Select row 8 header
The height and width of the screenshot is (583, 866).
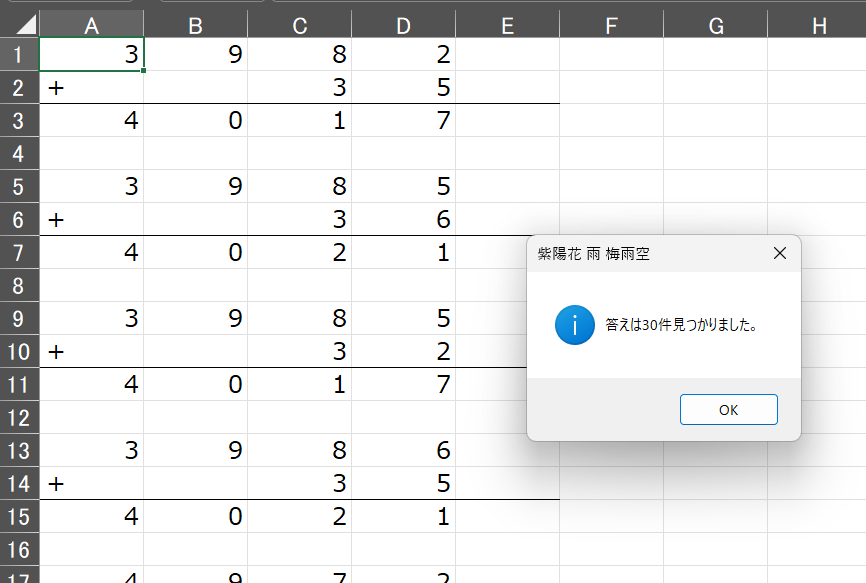click(x=19, y=285)
